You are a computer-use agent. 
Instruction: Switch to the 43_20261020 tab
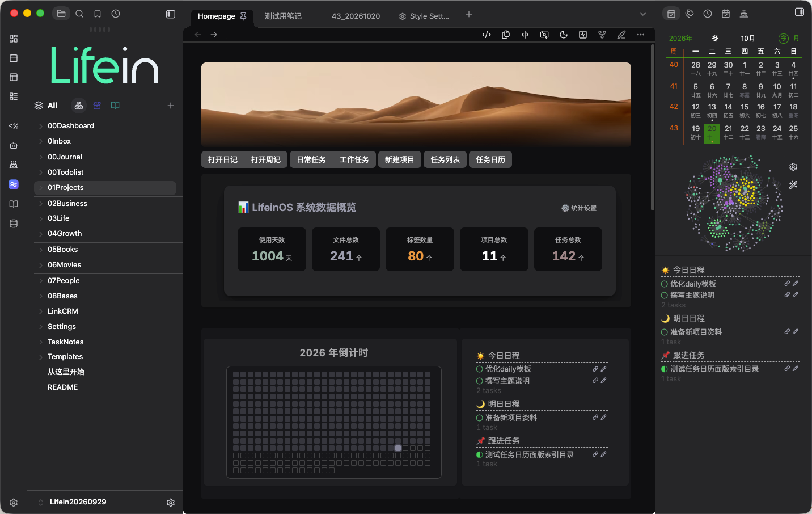(x=356, y=16)
